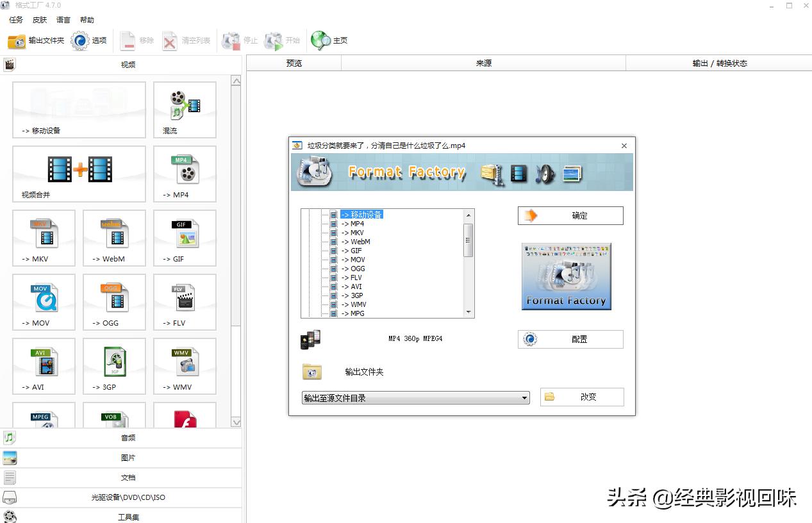Click the Format Factory logo thumbnail
Viewport: 812px width, 523px height.
pyautogui.click(x=566, y=276)
